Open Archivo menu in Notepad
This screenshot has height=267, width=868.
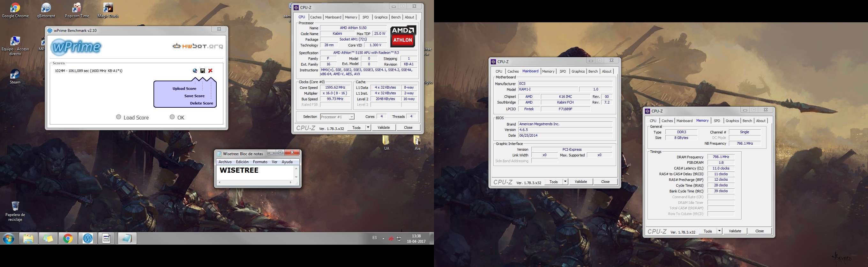[225, 162]
